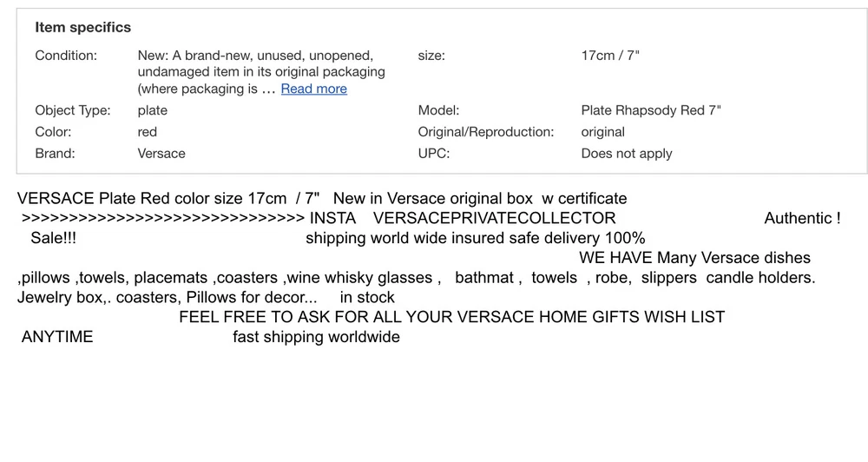Click the fast shipping worldwide text
Image resolution: width=868 pixels, height=462 pixels.
(x=316, y=337)
